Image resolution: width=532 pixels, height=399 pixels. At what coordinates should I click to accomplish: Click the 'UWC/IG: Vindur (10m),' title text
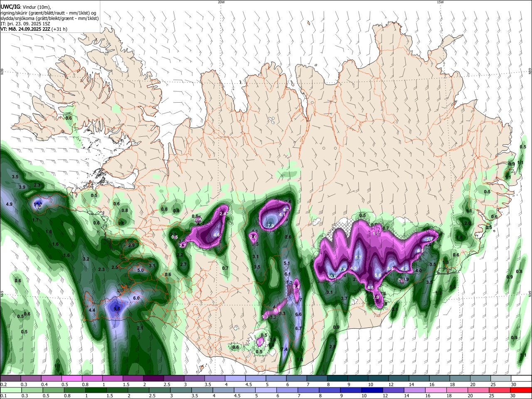[x=26, y=7]
